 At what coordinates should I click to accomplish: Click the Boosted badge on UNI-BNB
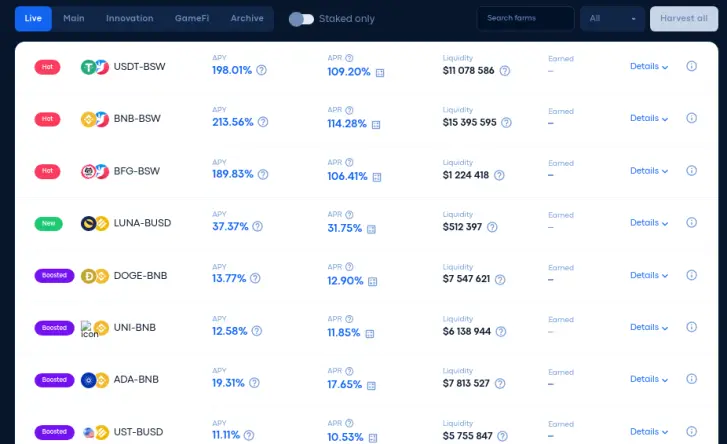[x=54, y=328]
